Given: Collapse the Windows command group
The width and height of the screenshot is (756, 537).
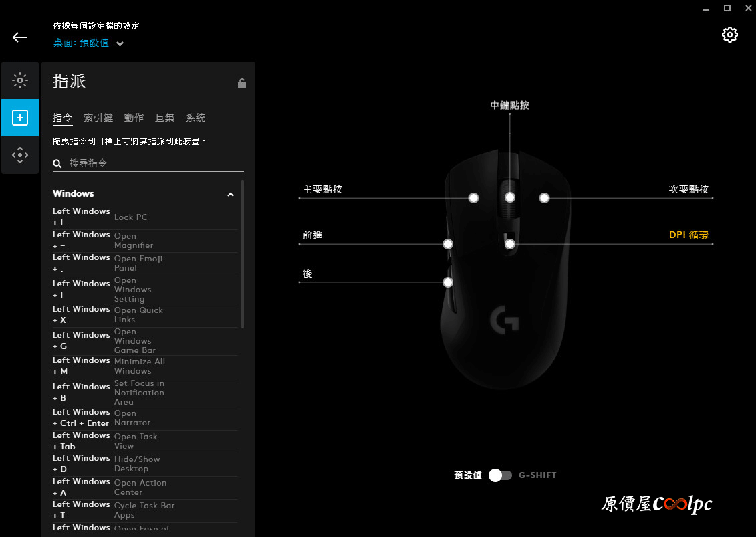Looking at the screenshot, I should point(231,195).
